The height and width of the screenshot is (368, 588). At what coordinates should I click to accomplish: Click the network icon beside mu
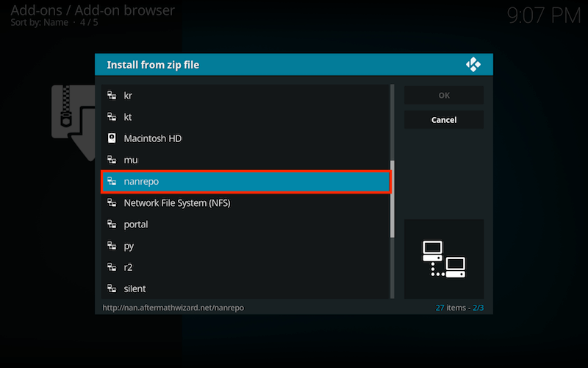[x=112, y=160]
